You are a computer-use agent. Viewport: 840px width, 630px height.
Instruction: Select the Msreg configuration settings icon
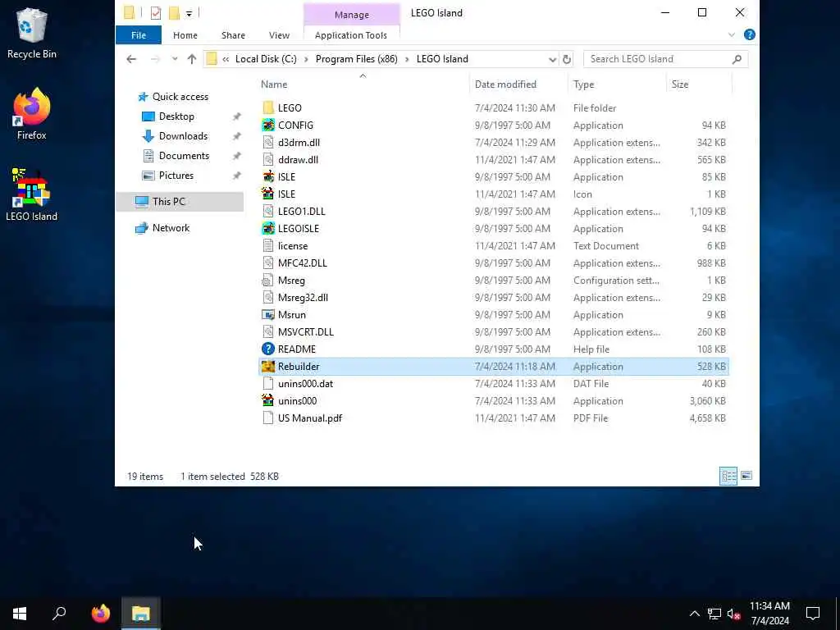pos(268,280)
